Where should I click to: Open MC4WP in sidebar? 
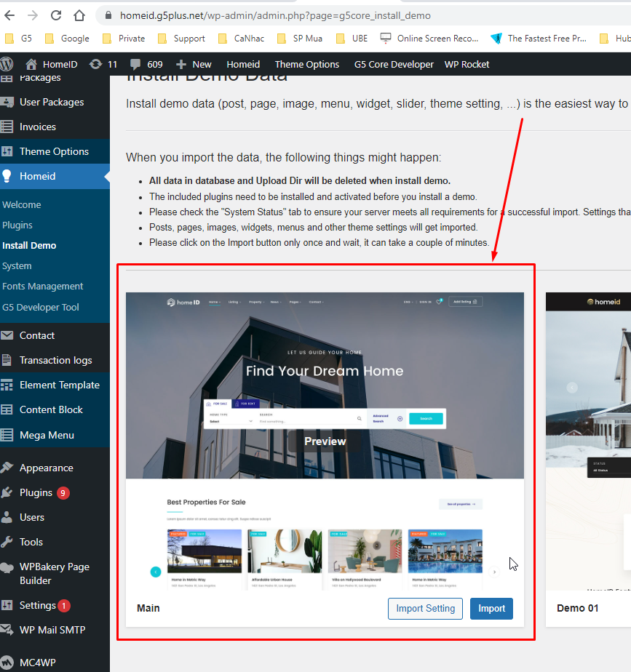tap(55, 662)
